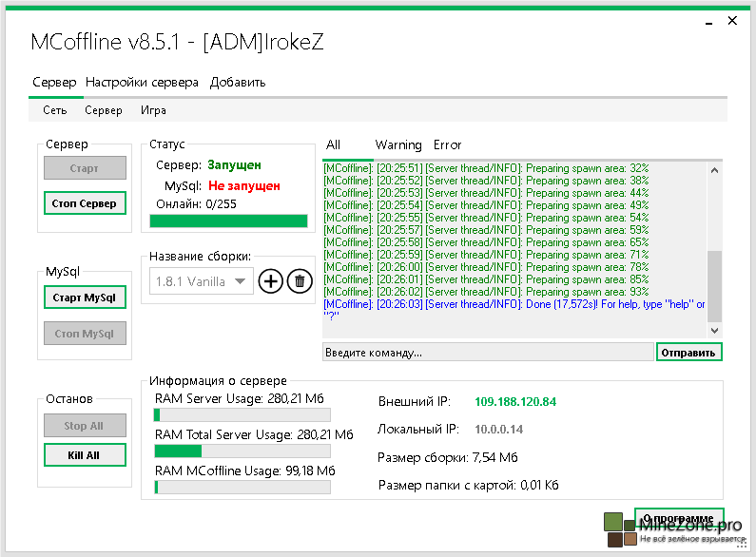Image resolution: width=756 pixels, height=557 pixels.
Task: Click the trash icon to delete build
Action: pos(300,281)
